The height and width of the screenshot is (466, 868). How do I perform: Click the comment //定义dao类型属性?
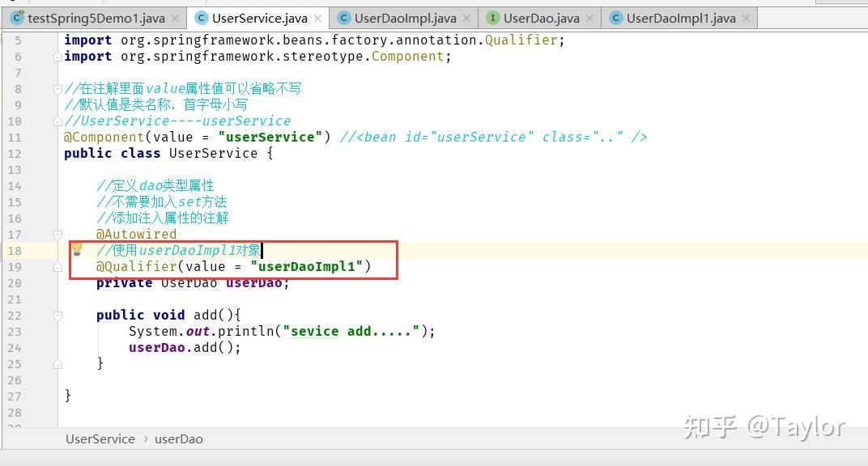(x=155, y=186)
